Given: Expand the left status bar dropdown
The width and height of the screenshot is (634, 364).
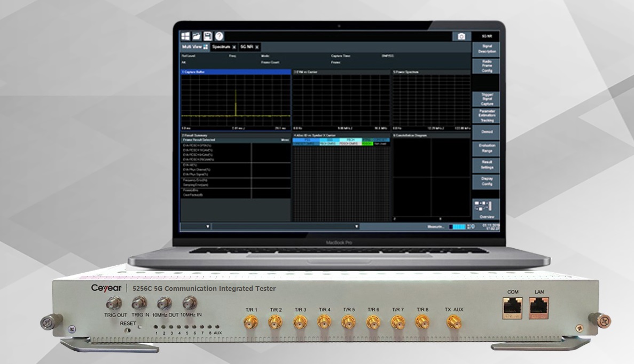Looking at the screenshot, I should (208, 227).
